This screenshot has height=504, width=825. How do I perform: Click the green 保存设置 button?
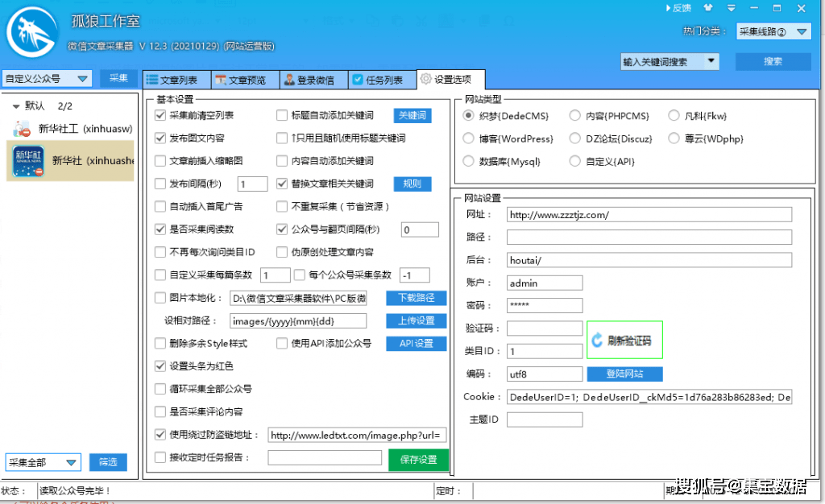coord(419,460)
